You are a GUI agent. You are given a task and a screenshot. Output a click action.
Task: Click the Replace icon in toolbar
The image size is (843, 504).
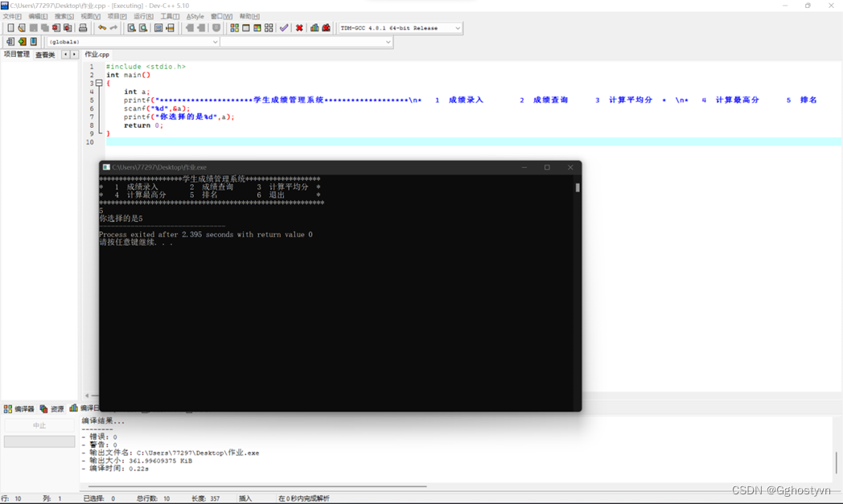[143, 28]
